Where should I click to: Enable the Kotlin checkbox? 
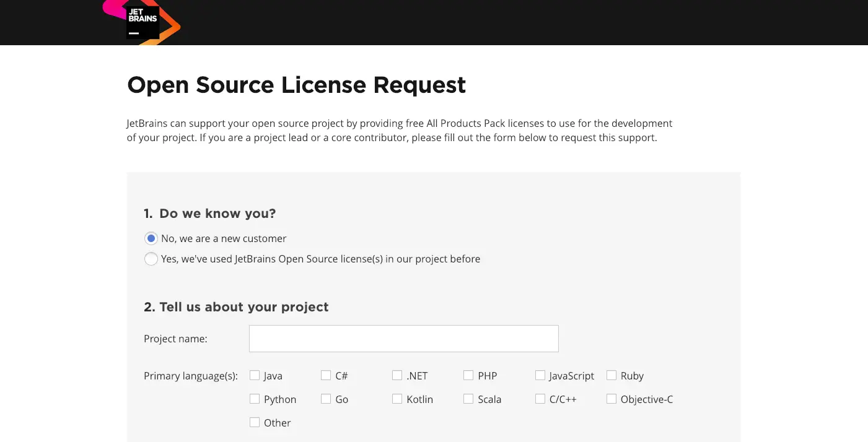pos(397,399)
